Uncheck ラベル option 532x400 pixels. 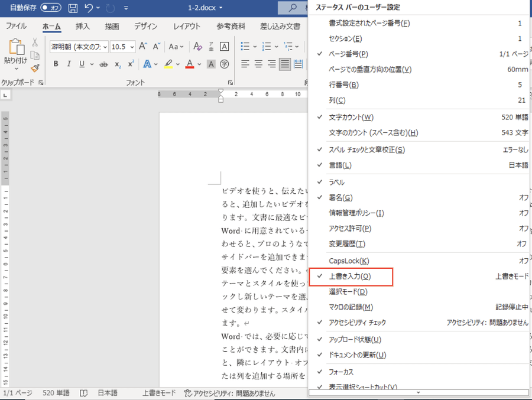coord(419,182)
